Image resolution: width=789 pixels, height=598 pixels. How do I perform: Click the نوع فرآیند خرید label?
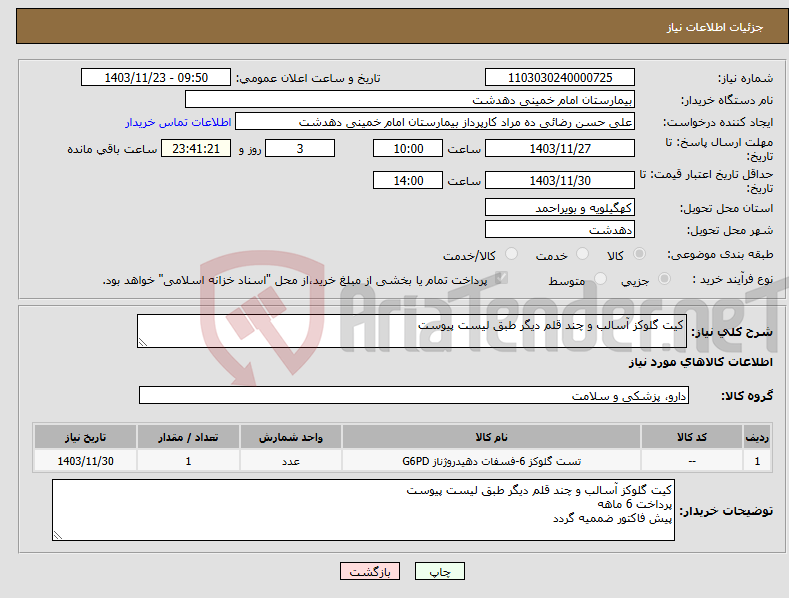tap(733, 279)
